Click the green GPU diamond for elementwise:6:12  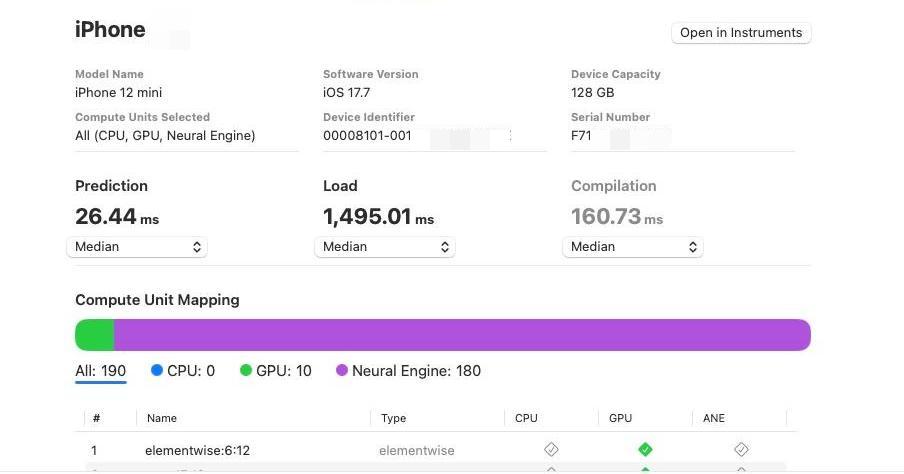(x=645, y=449)
